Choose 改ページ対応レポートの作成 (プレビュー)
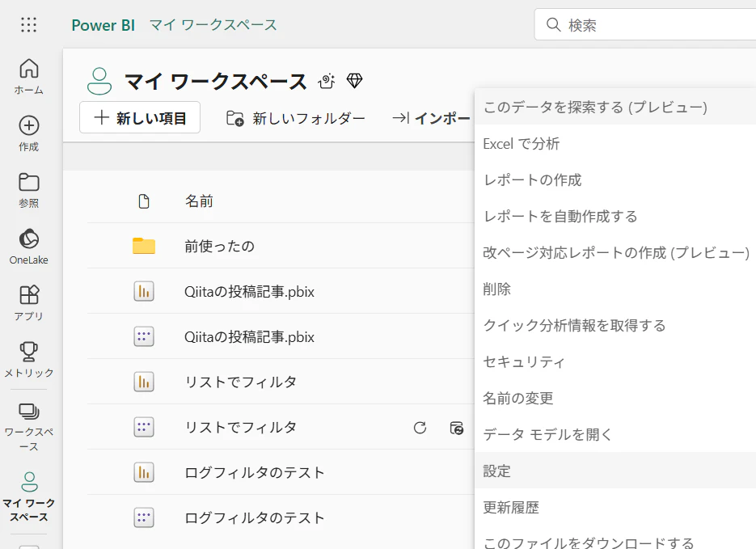This screenshot has height=549, width=756. click(615, 252)
